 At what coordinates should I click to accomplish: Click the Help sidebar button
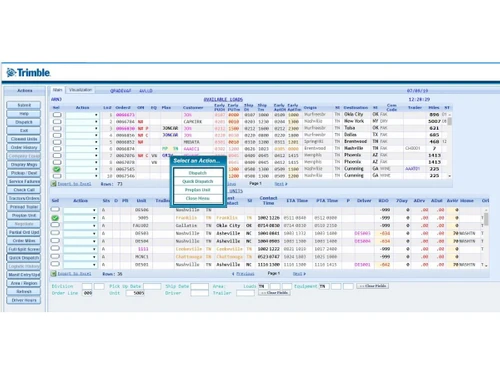click(24, 114)
